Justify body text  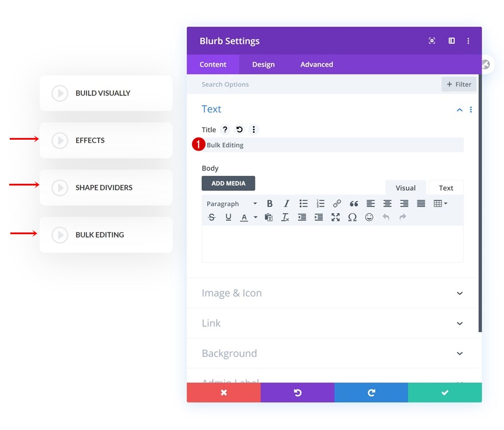(x=421, y=203)
